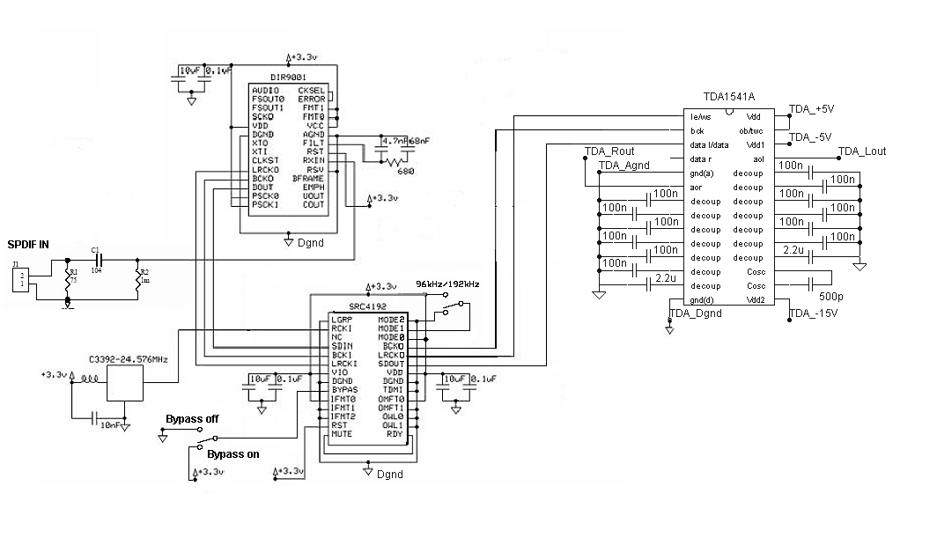Click the 680 resistor value
Image resolution: width=937 pixels, height=560 pixels.
[406, 171]
